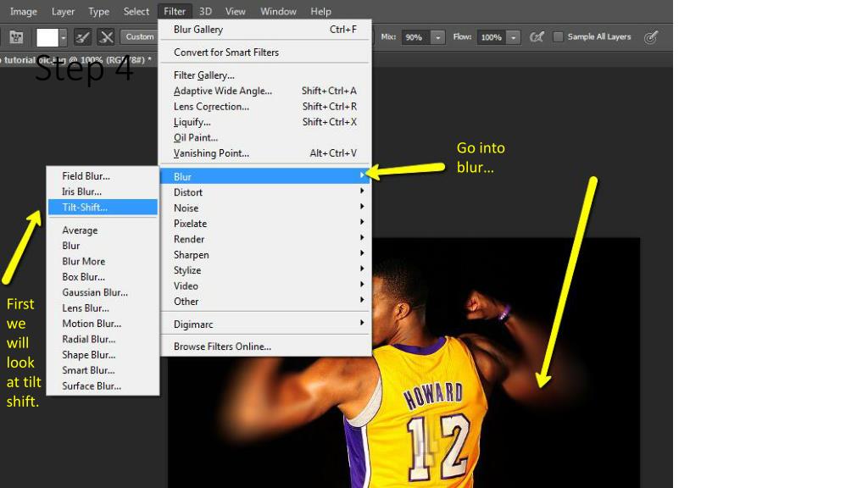Open the Window menu
This screenshot has width=868, height=488.
click(x=278, y=11)
